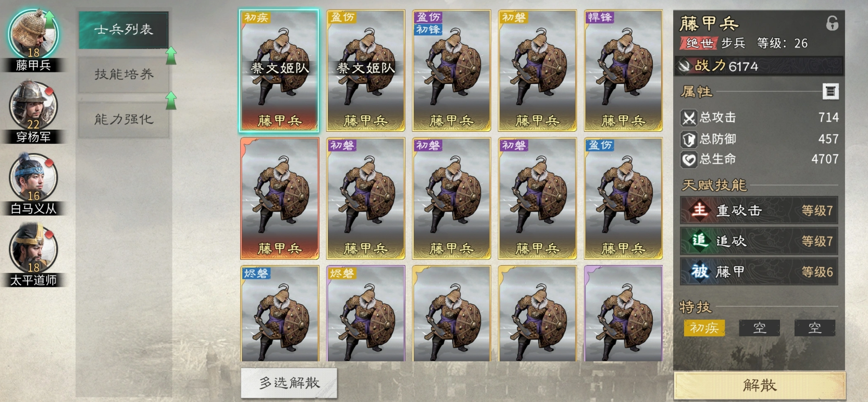
Task: Open attribute details list icon next to 属性
Action: [830, 92]
